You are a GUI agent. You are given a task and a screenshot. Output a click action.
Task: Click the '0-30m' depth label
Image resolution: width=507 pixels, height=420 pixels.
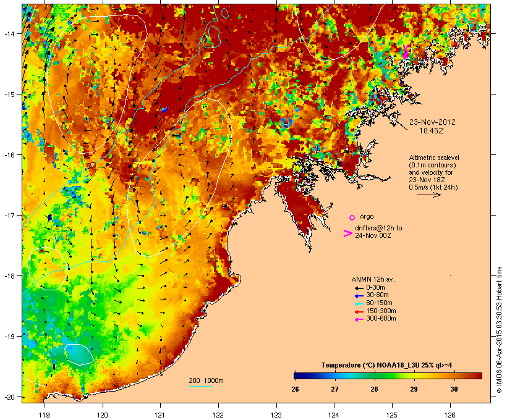[x=375, y=288]
